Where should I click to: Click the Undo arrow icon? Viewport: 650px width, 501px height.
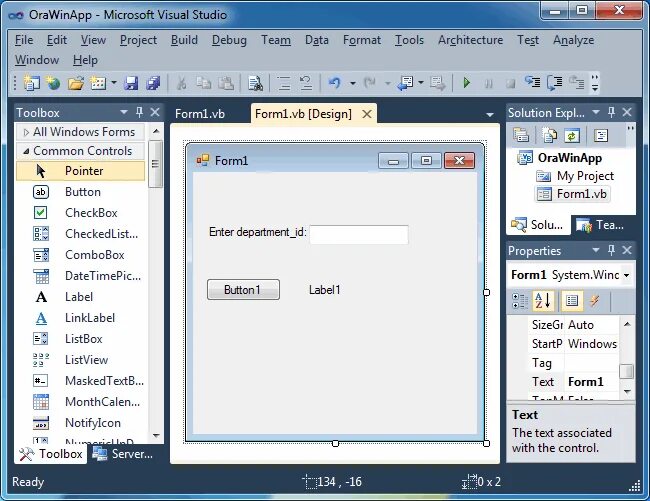(x=335, y=83)
